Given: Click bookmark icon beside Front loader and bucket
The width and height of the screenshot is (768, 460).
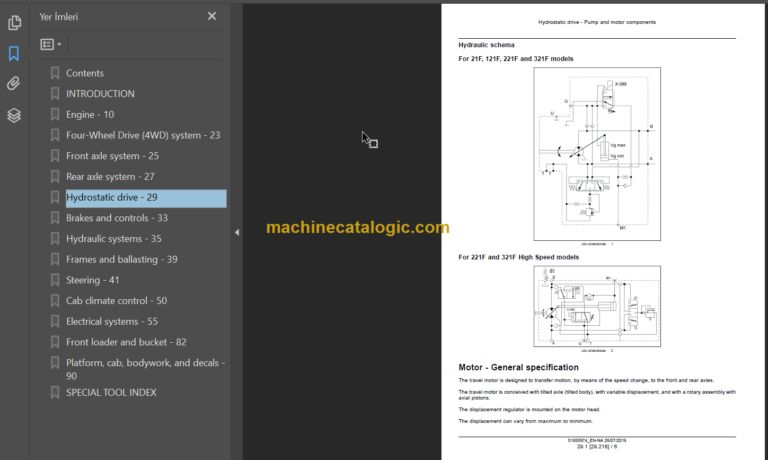Looking at the screenshot, I should coord(55,342).
